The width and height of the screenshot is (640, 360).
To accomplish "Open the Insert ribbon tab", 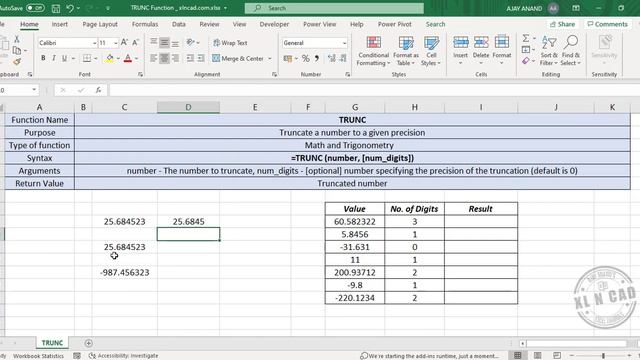I will pos(60,24).
